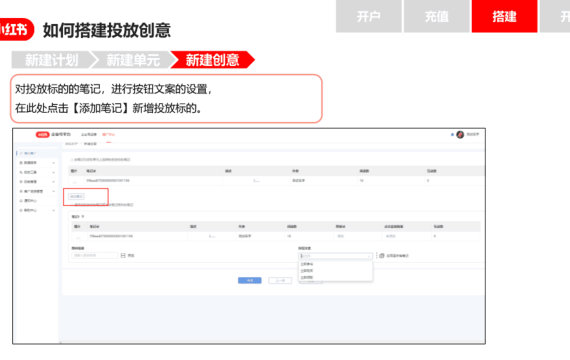The image size is (570, 360).
Task: Select the red 搭建 tab
Action: pyautogui.click(x=505, y=16)
